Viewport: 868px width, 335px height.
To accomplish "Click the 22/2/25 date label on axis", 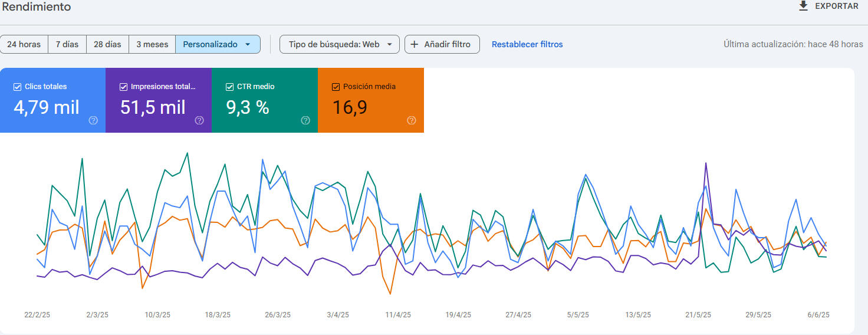I will pyautogui.click(x=37, y=315).
